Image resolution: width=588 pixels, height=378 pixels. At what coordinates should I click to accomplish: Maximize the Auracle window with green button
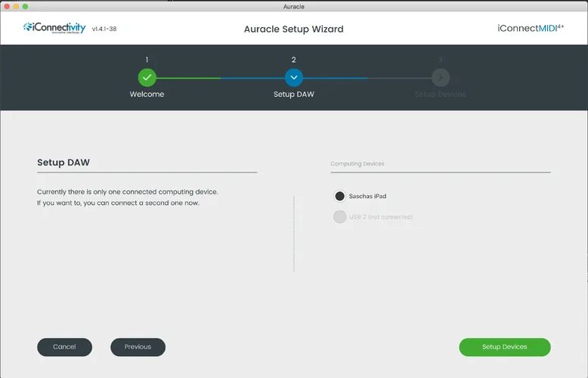(x=25, y=6)
